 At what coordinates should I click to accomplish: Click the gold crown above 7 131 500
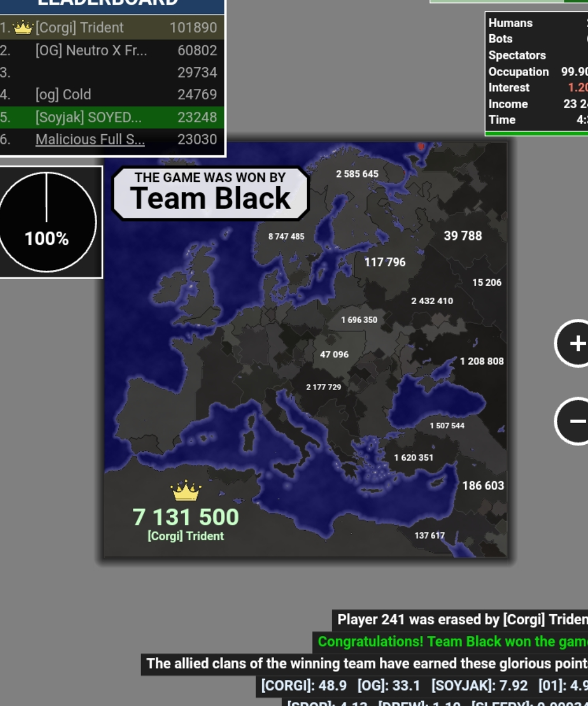click(186, 490)
